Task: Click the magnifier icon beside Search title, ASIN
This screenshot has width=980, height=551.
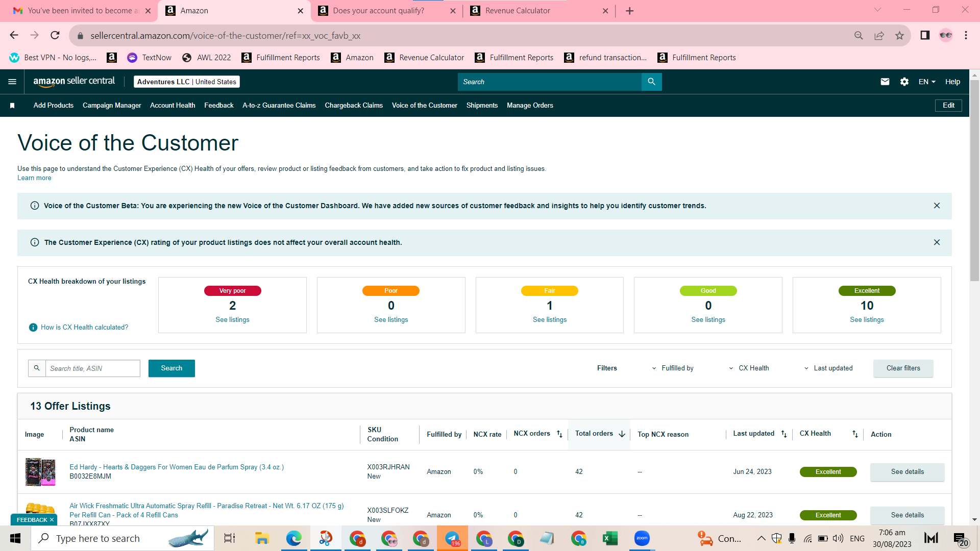Action: click(x=37, y=368)
